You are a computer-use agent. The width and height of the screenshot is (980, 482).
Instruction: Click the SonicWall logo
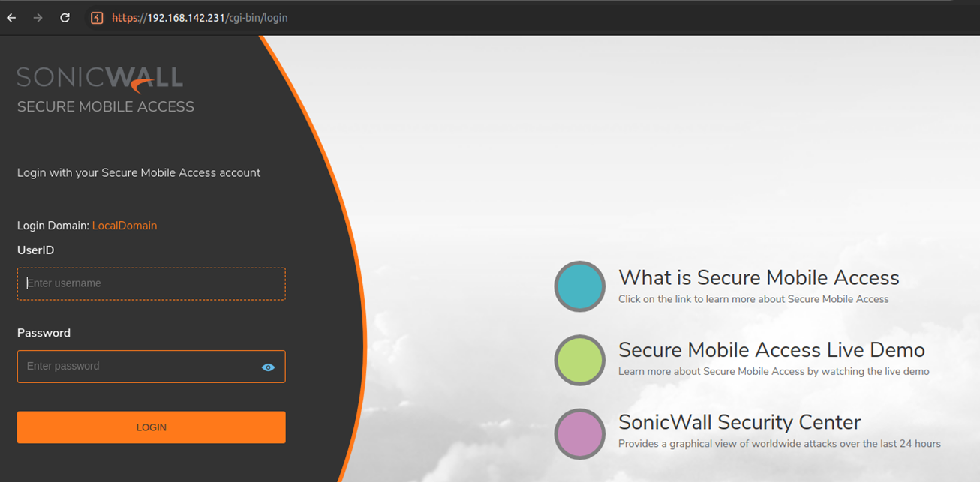coord(100,78)
